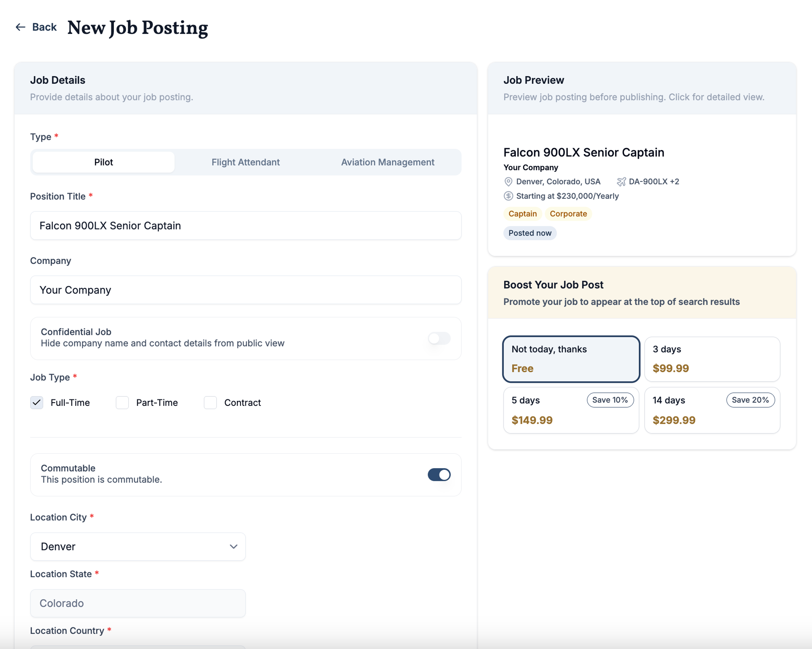Tick the Contract checkbox

[x=210, y=403]
